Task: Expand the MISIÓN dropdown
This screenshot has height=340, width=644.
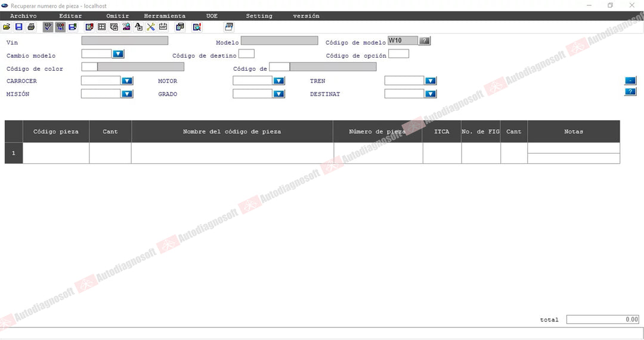Action: click(x=127, y=94)
